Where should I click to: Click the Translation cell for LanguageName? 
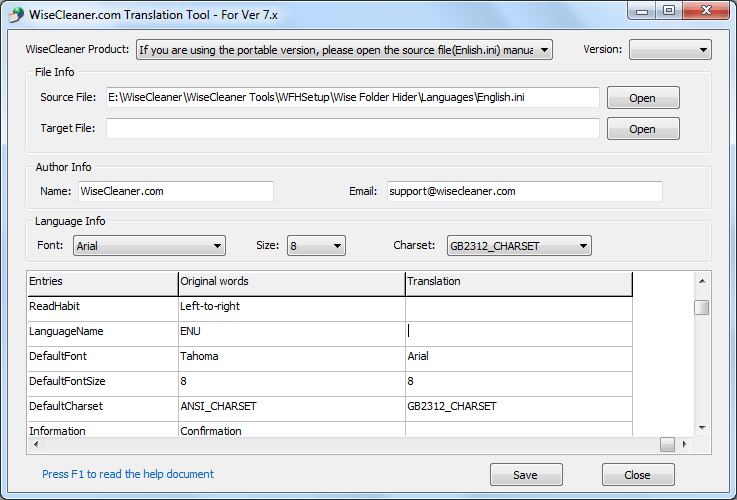pyautogui.click(x=519, y=334)
